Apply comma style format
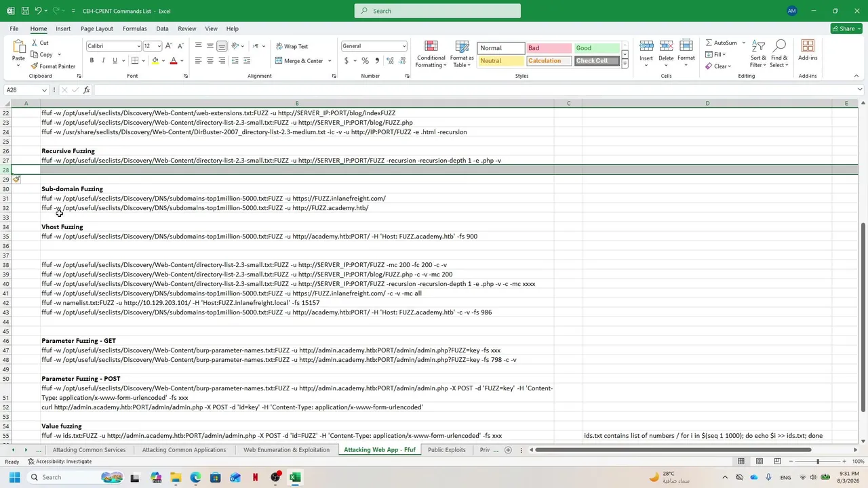 click(x=377, y=60)
